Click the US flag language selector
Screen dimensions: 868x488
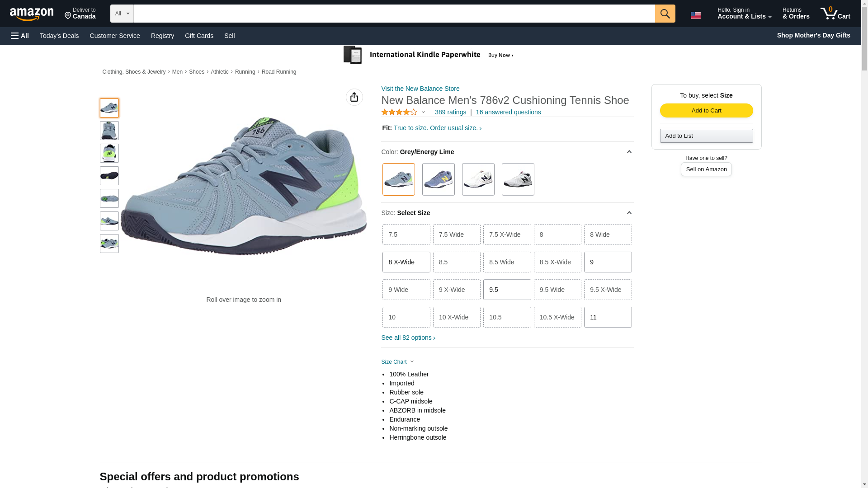point(695,15)
